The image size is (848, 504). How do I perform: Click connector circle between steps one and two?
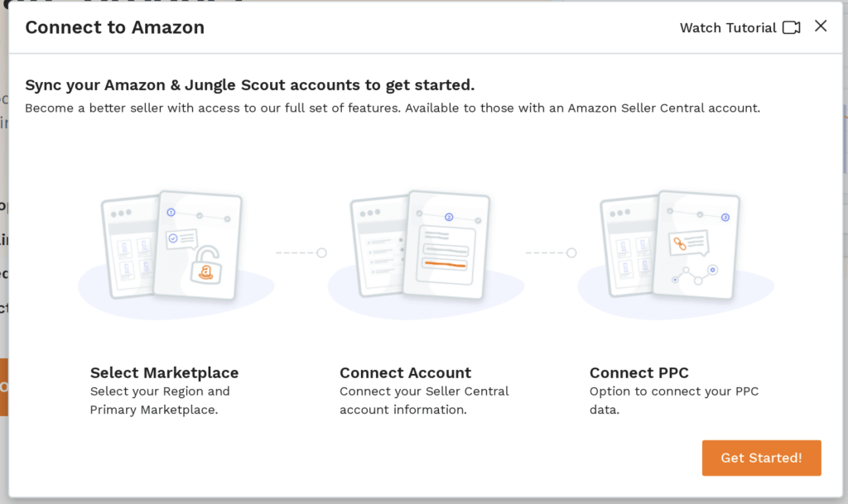click(x=322, y=252)
